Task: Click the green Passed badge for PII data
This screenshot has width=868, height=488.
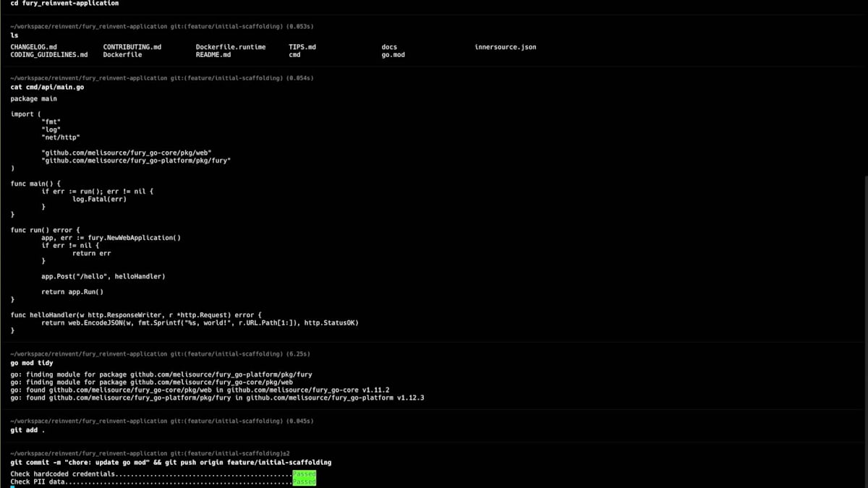Action: click(304, 481)
